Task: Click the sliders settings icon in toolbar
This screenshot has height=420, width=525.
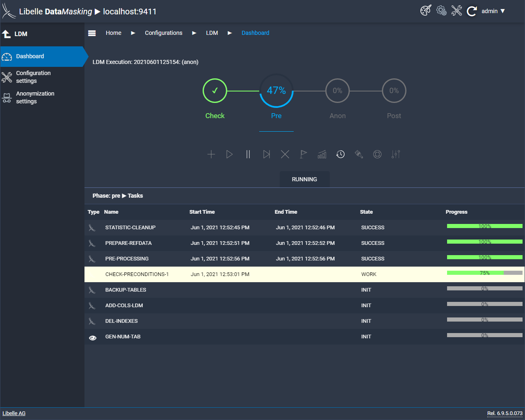Action: [396, 154]
